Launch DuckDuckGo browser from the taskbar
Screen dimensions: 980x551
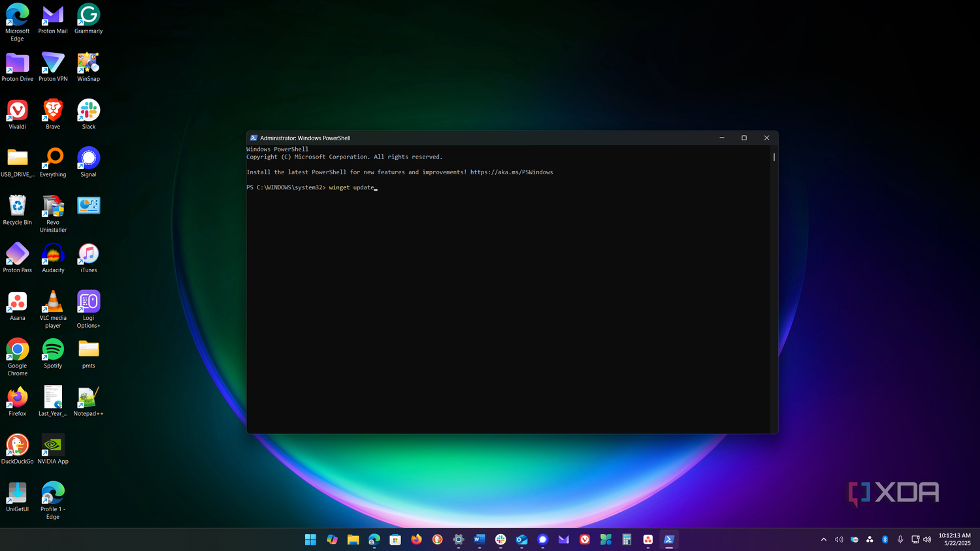[x=437, y=539]
